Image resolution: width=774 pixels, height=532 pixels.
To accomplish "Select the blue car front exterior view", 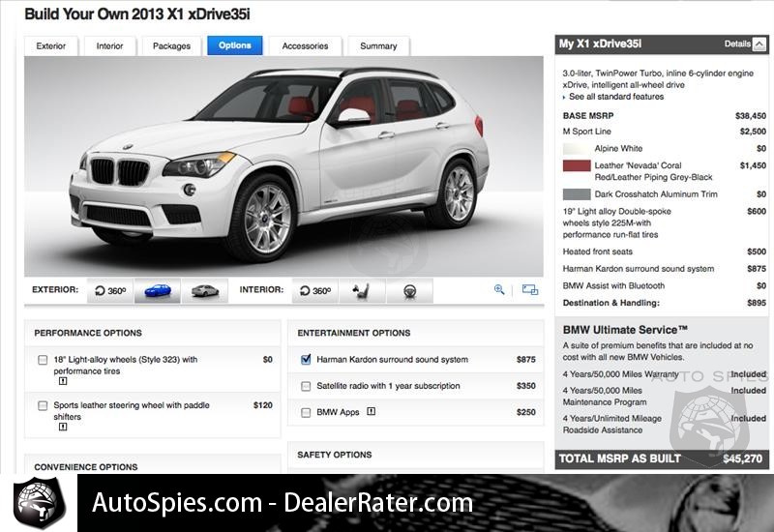I will (158, 291).
